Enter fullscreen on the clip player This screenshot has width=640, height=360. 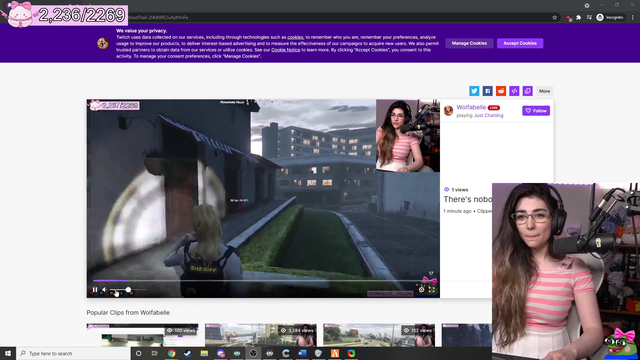pyautogui.click(x=431, y=290)
